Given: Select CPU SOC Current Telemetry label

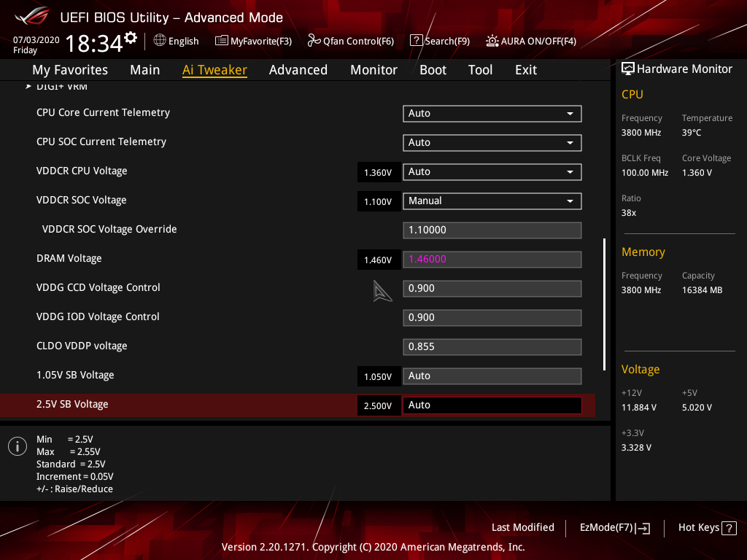Looking at the screenshot, I should tap(101, 141).
